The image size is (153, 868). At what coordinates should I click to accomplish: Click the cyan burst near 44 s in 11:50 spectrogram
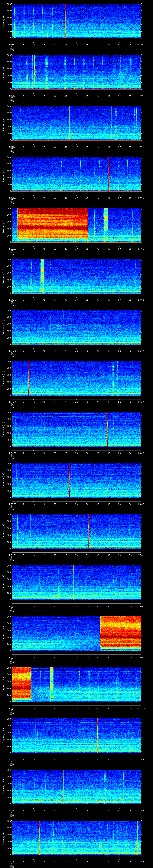[106, 225]
